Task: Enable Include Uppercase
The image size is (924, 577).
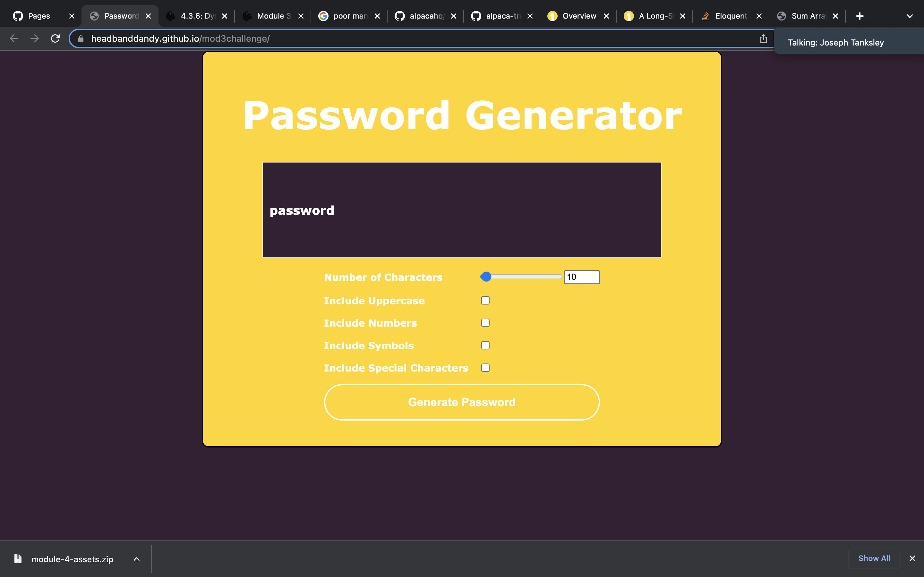Action: pos(485,300)
